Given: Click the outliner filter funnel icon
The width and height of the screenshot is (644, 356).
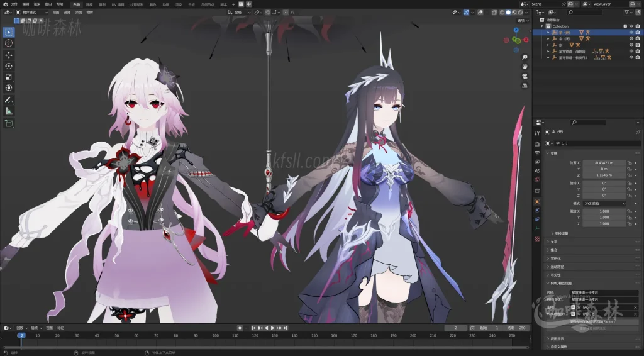Looking at the screenshot, I should click(626, 13).
